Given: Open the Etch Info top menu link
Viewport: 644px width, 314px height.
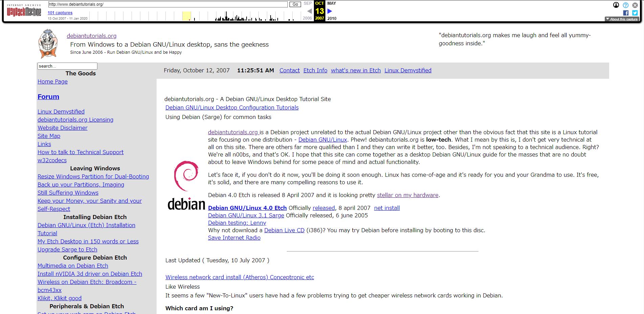Looking at the screenshot, I should point(315,70).
